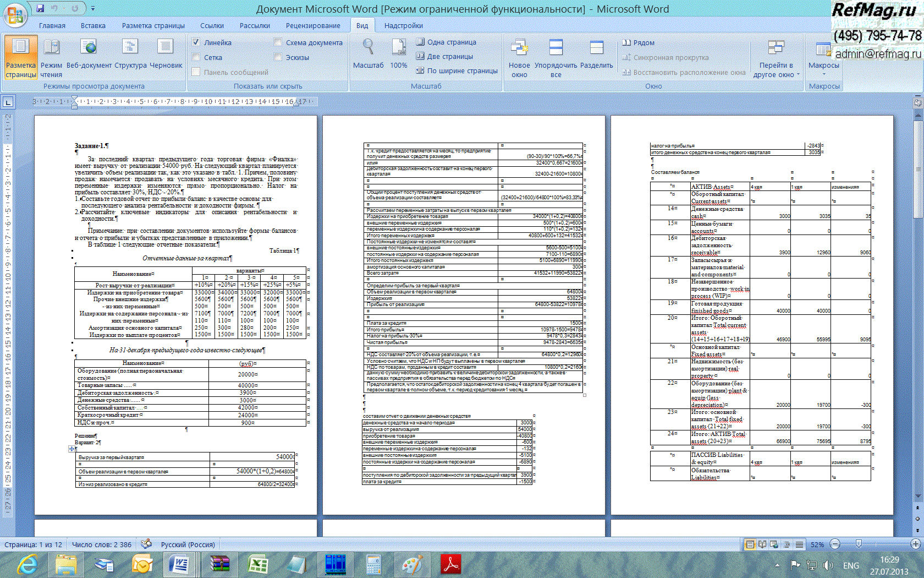This screenshot has height=578, width=924.
Task: Enable the Сетка gridlines checkbox
Action: (x=196, y=57)
